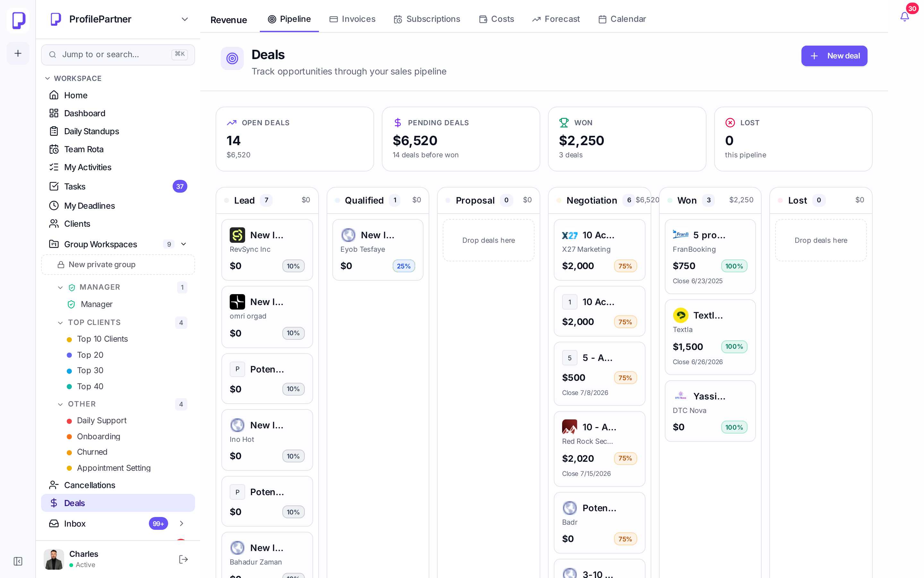Toggle the Group Workspaces chevron

click(184, 244)
